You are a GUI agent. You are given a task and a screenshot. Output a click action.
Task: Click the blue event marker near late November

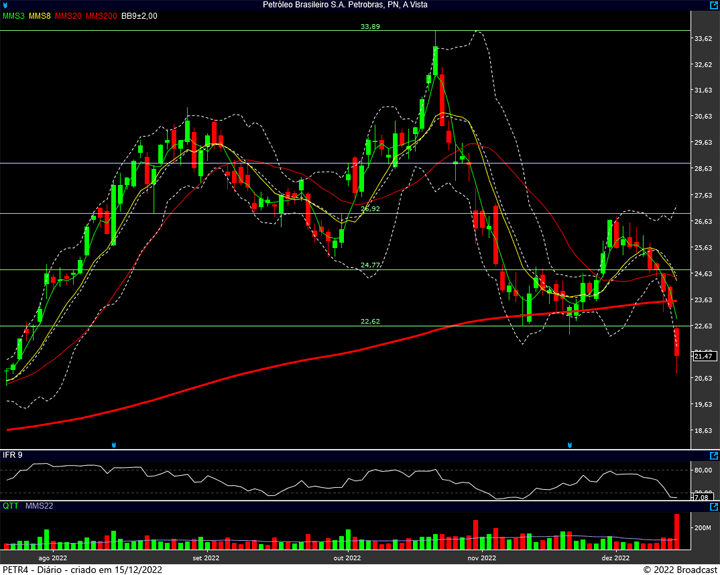569,443
